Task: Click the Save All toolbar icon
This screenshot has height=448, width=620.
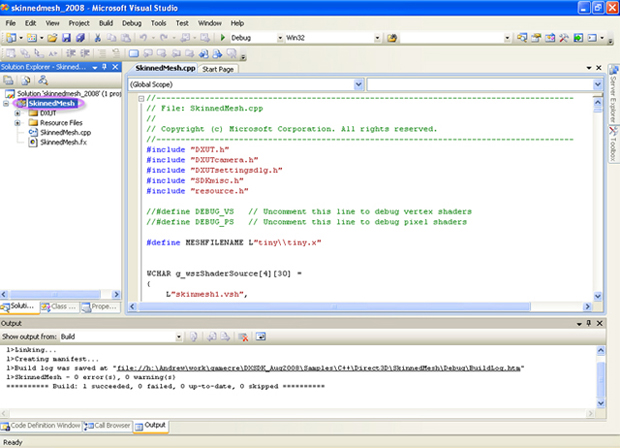Action: pyautogui.click(x=80, y=38)
